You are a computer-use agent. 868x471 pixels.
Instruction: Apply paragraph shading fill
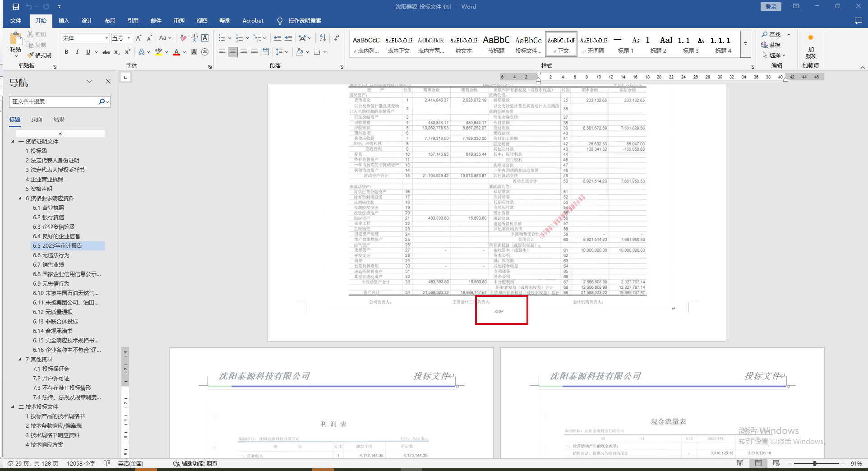click(300, 52)
